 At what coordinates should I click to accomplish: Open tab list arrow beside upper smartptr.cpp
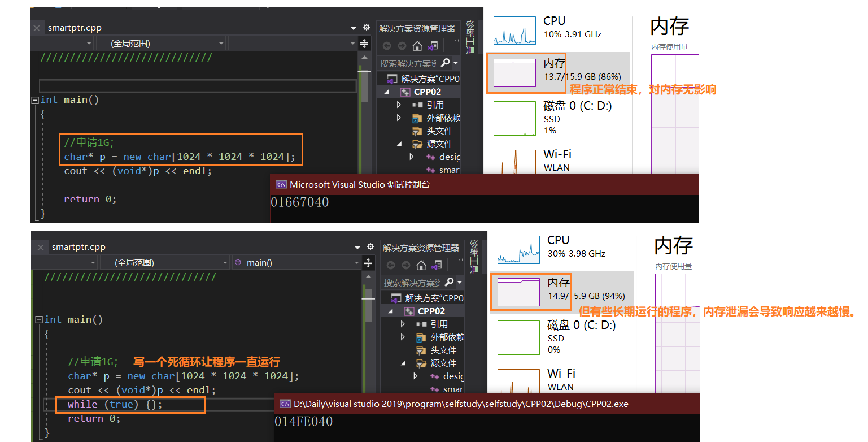354,28
